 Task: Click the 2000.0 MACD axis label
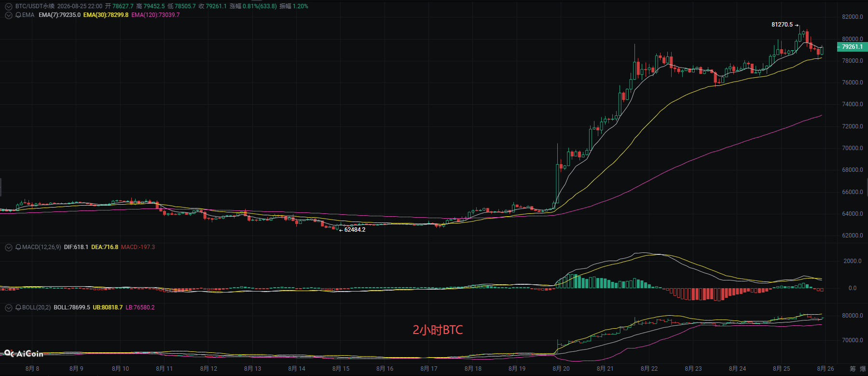coord(853,261)
